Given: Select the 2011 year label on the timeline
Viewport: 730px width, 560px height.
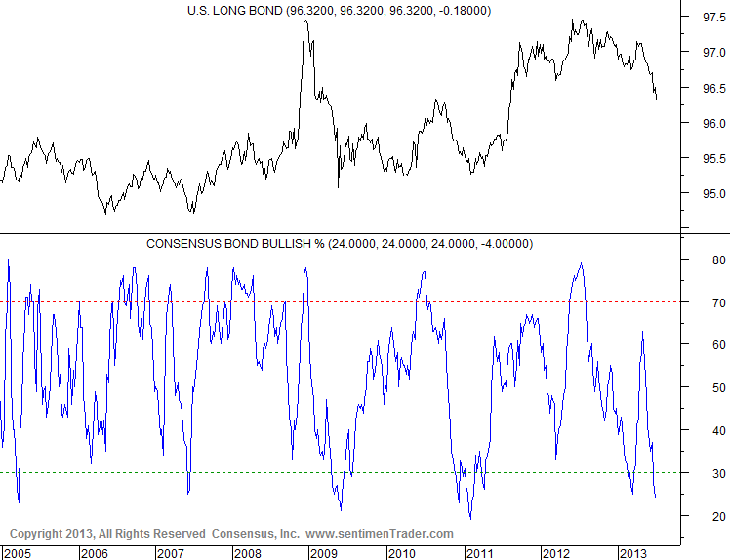Looking at the screenshot, I should click(478, 553).
